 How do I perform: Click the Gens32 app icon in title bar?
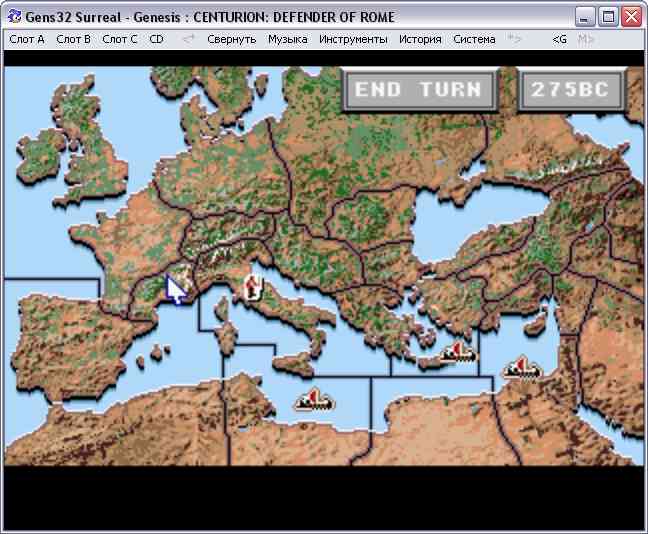tap(14, 17)
